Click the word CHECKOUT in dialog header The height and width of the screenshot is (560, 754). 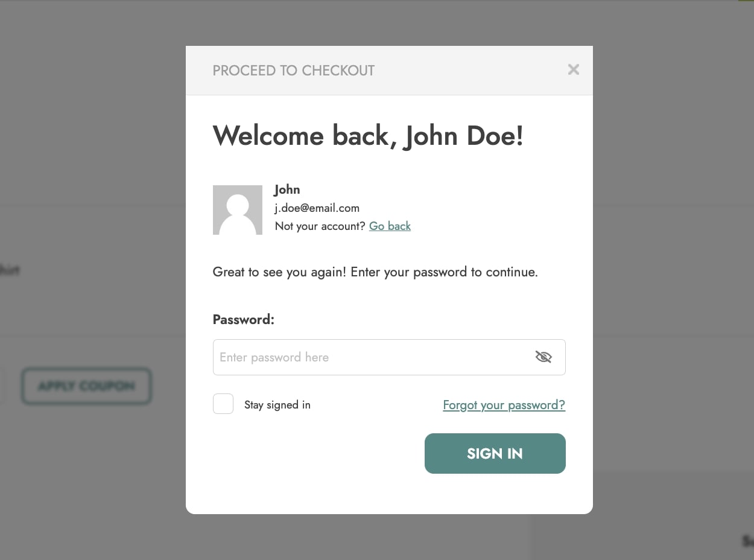338,71
